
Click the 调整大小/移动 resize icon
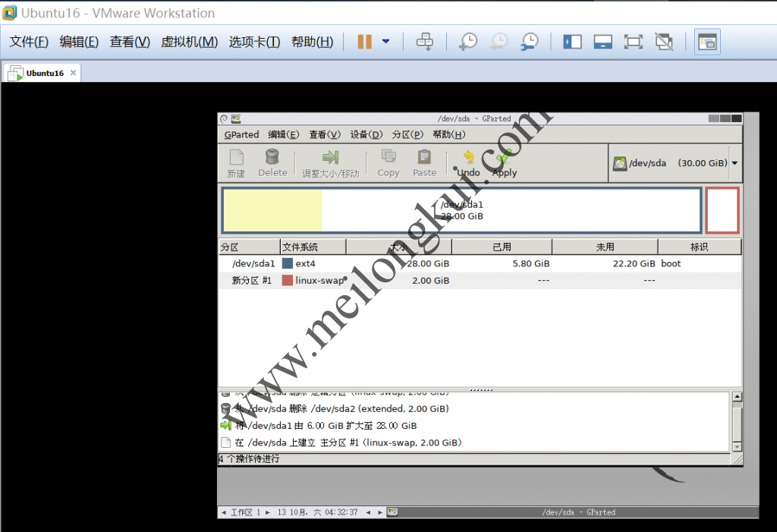point(331,164)
